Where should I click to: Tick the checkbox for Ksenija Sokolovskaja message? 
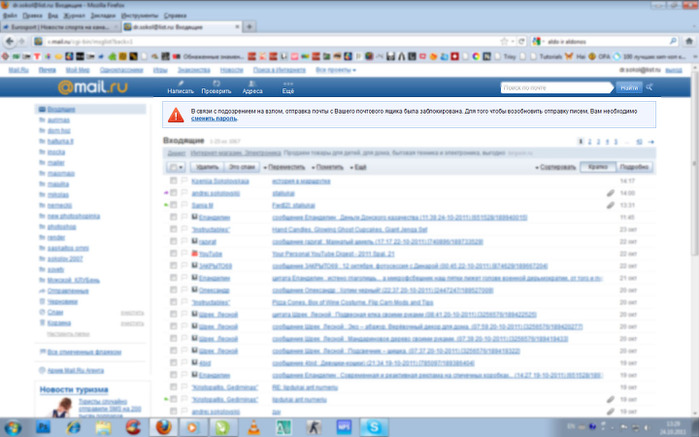click(173, 181)
